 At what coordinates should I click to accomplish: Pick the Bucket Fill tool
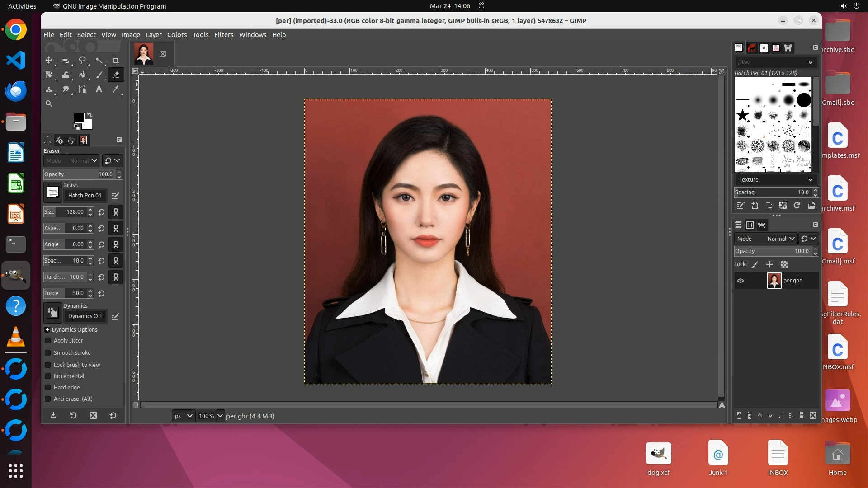[82, 75]
